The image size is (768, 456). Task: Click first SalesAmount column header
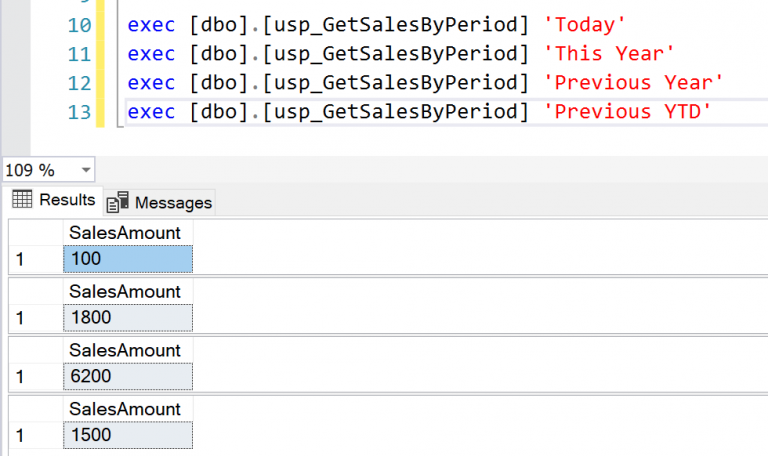[125, 232]
